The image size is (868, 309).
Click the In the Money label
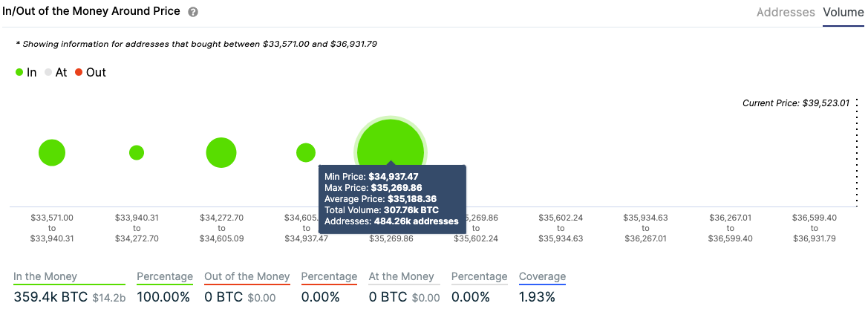(x=45, y=277)
